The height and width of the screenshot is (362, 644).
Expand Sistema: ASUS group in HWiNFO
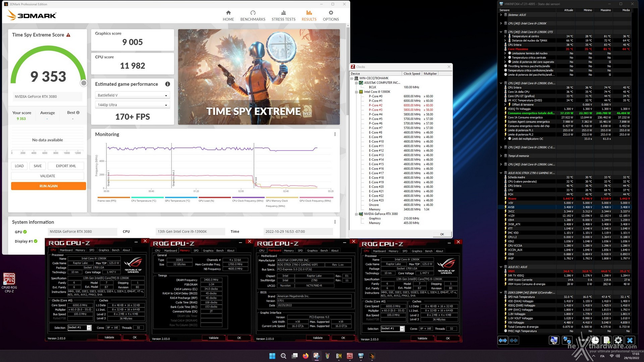(501, 15)
